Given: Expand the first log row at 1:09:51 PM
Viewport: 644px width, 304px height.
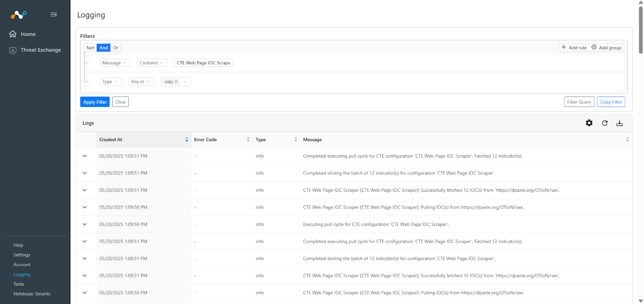Looking at the screenshot, I should point(85,156).
